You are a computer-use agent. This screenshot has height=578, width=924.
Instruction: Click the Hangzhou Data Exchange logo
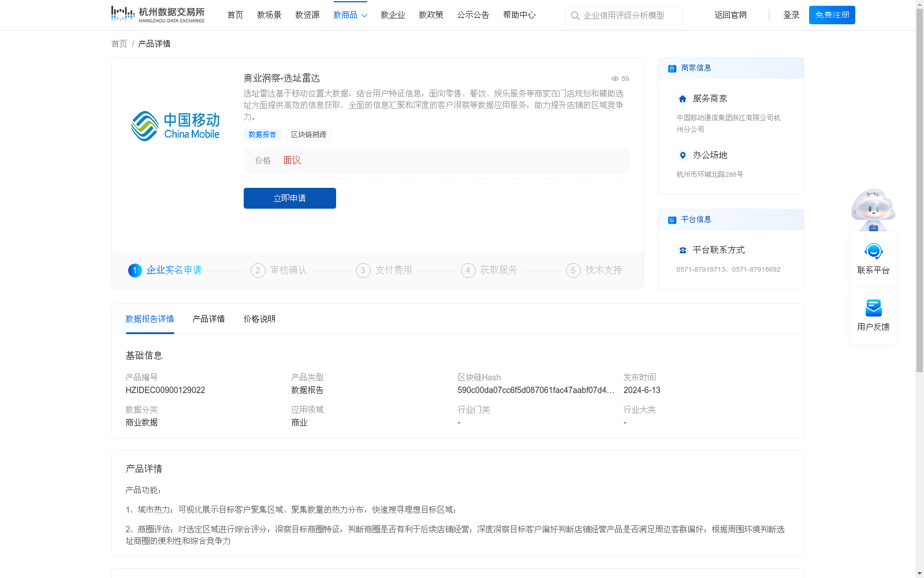pos(158,14)
